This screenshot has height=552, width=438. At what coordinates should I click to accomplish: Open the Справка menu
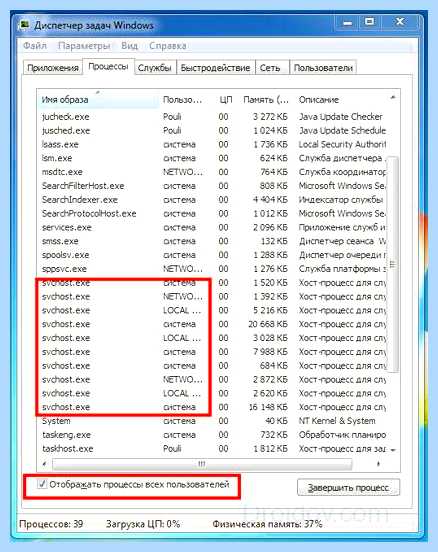click(168, 46)
